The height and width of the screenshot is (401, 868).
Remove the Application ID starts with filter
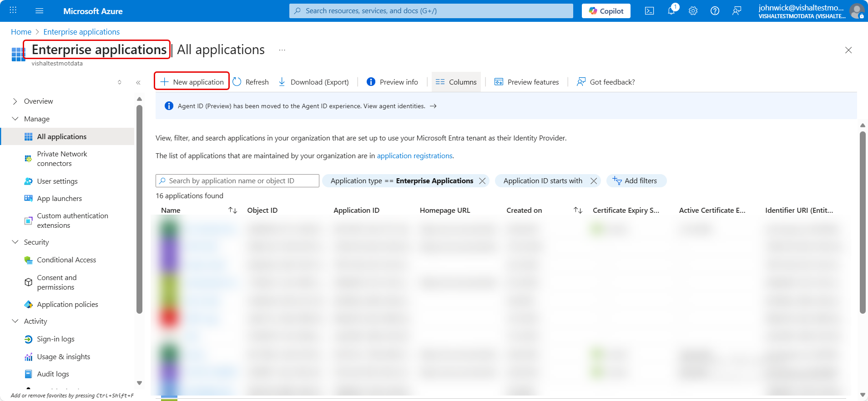[x=593, y=181]
